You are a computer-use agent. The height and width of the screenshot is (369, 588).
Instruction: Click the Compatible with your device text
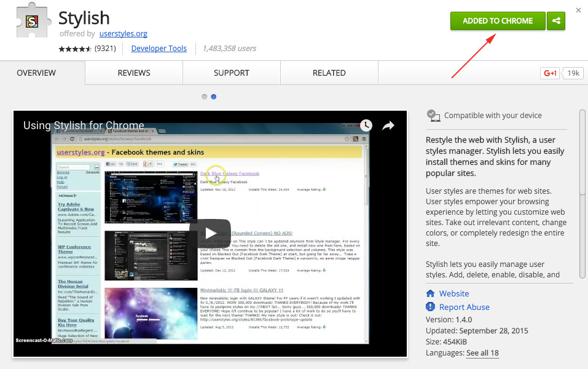(493, 116)
